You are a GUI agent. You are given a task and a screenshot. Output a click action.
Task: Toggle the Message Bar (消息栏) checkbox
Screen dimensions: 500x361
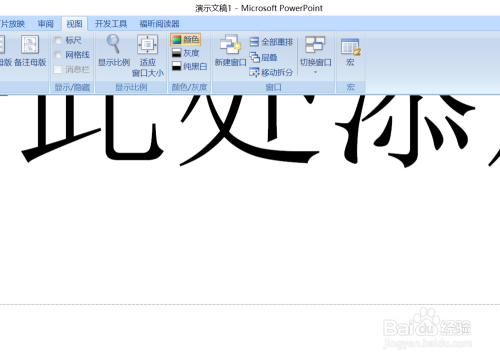(x=58, y=69)
